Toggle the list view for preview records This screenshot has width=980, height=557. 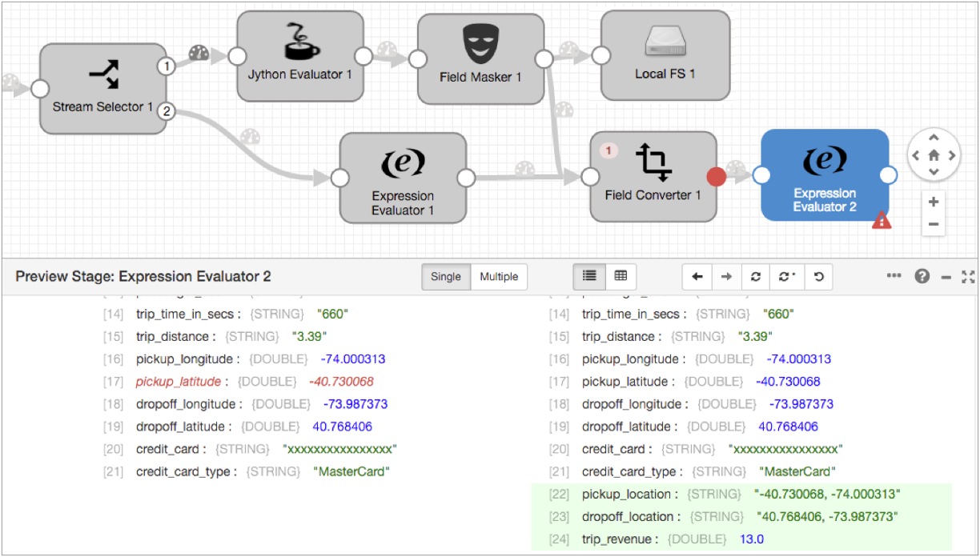coord(589,276)
